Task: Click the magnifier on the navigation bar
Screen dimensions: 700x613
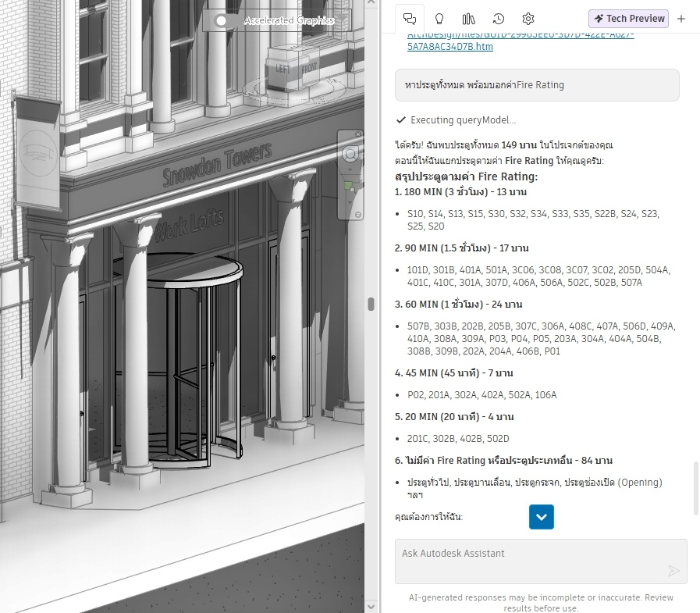Action: tap(352, 190)
